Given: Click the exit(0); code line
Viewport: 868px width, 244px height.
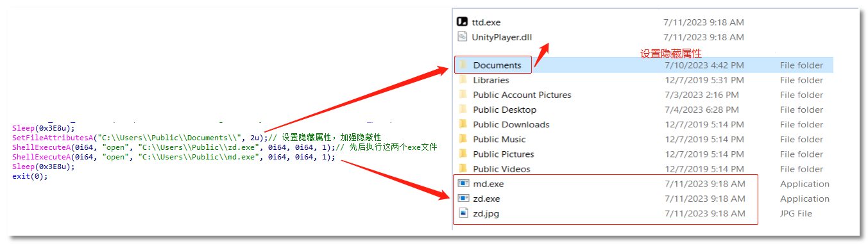Looking at the screenshot, I should tap(30, 176).
